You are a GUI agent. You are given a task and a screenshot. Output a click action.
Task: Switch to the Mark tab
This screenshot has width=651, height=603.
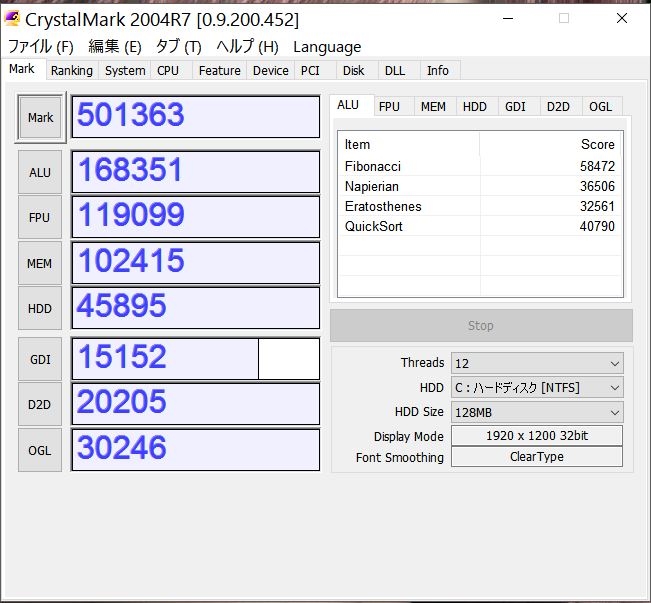coord(22,69)
